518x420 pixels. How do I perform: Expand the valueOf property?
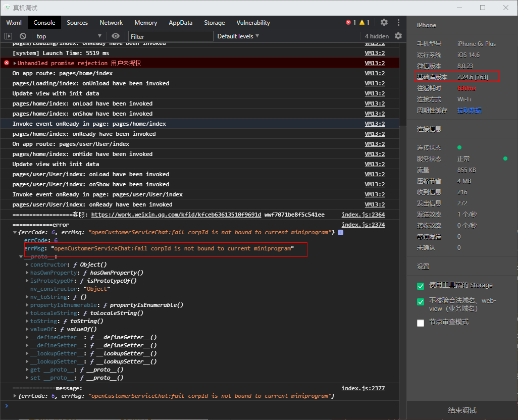(27, 329)
